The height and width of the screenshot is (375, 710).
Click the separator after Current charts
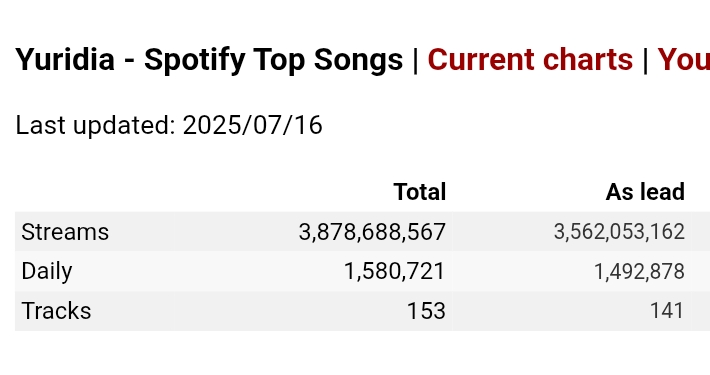[x=645, y=60]
